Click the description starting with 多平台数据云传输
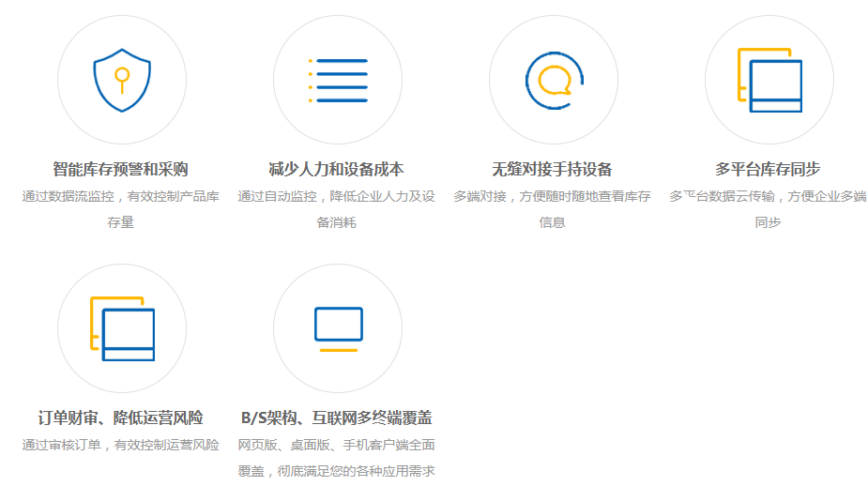This screenshot has height=486, width=868. (769, 209)
